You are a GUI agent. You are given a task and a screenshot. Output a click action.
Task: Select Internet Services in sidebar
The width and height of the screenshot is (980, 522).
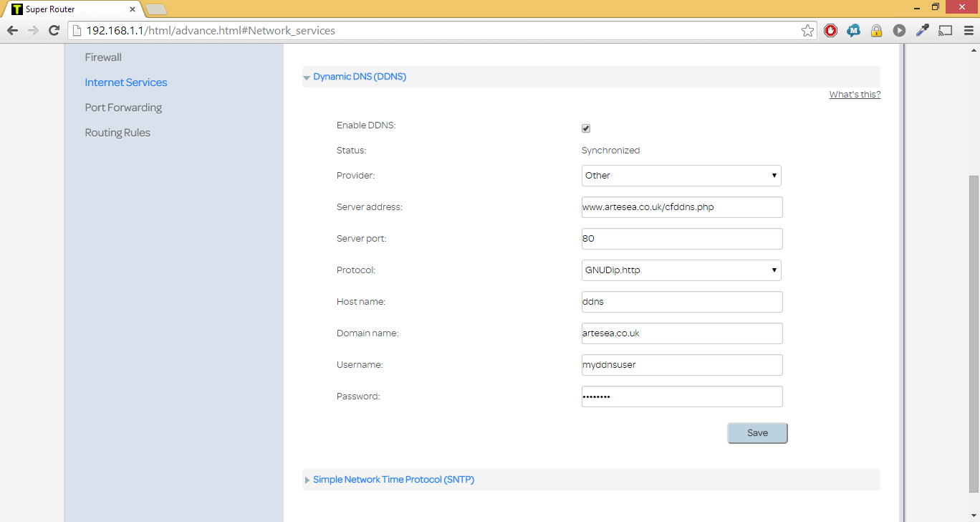pos(126,82)
